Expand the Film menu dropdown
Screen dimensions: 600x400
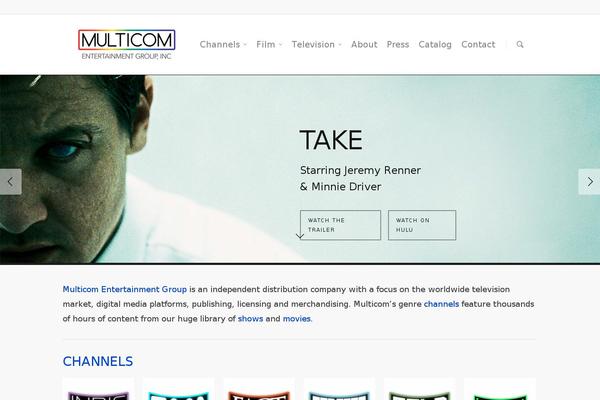269,44
